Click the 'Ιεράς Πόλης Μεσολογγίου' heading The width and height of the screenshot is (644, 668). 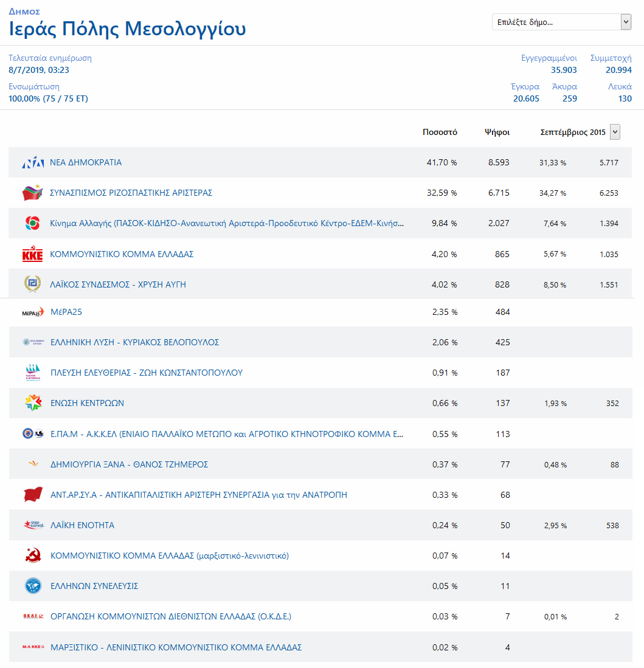pos(127,29)
